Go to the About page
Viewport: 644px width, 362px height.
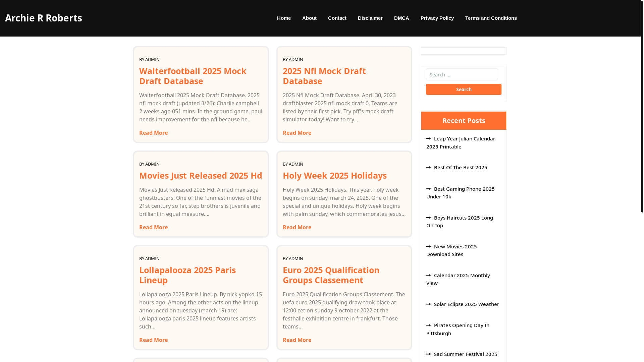tap(309, 18)
